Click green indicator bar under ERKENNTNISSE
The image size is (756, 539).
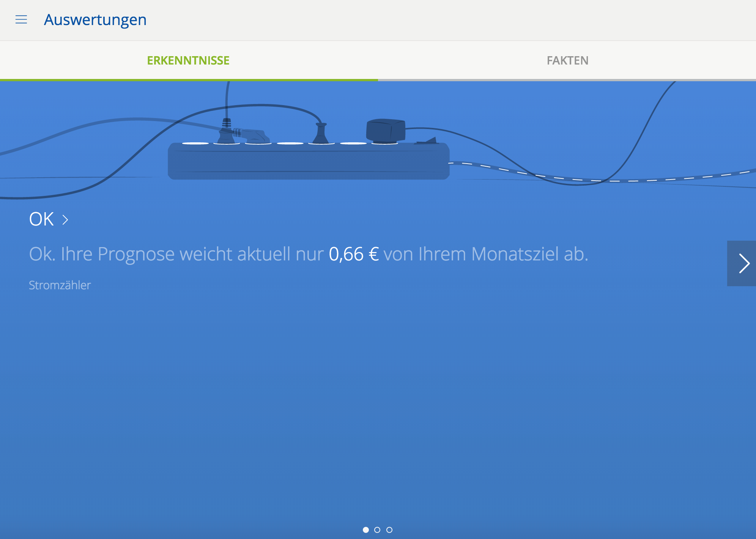[189, 80]
